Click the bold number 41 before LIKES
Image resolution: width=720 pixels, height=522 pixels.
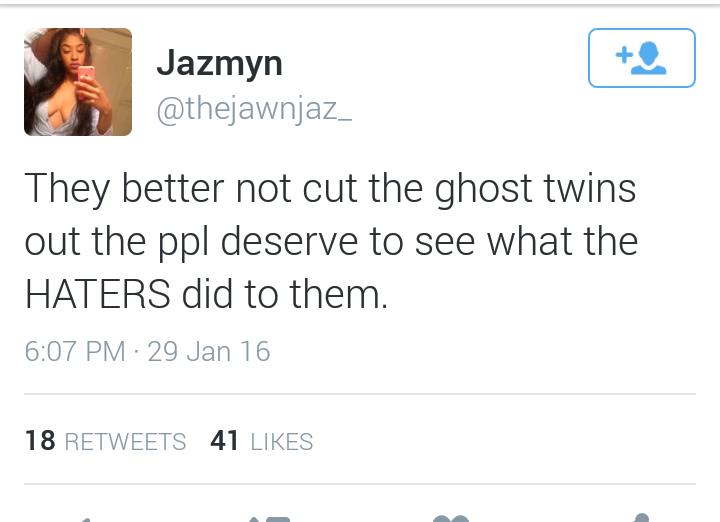pos(225,441)
